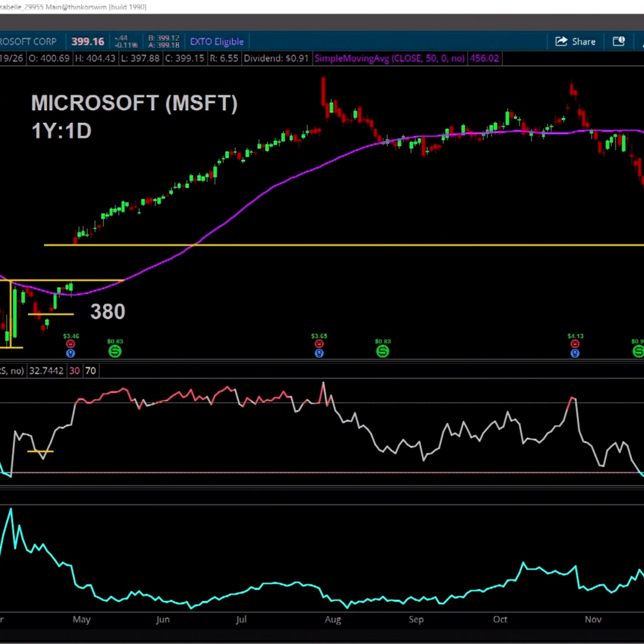
Task: Click the high value H: 404.43
Action: [95, 58]
